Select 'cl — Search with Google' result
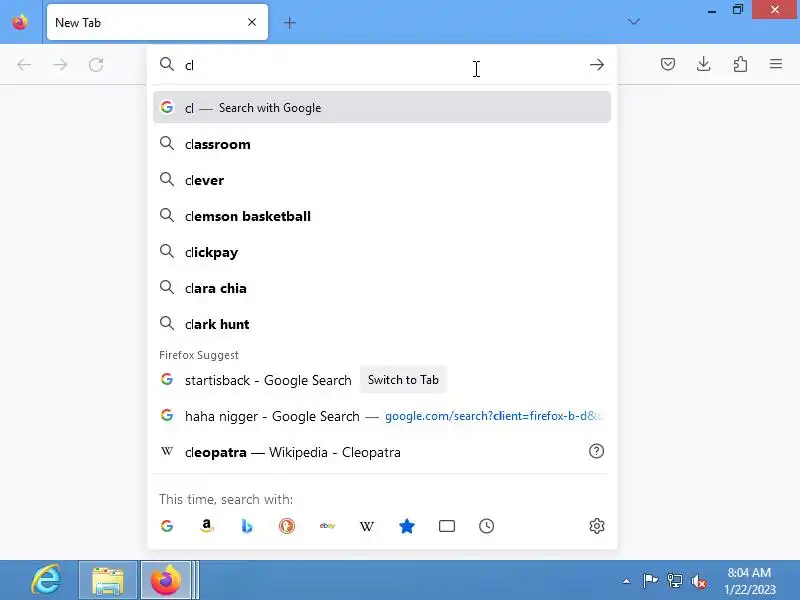Image resolution: width=800 pixels, height=600 pixels. 382,108
